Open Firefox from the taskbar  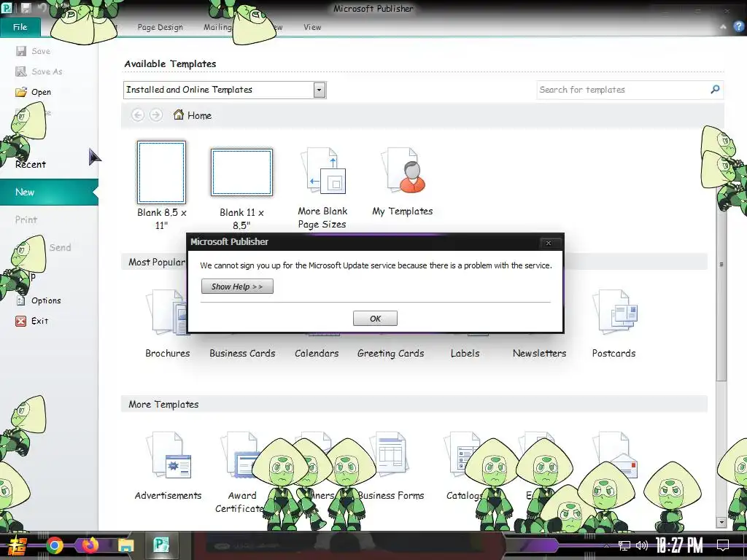90,545
